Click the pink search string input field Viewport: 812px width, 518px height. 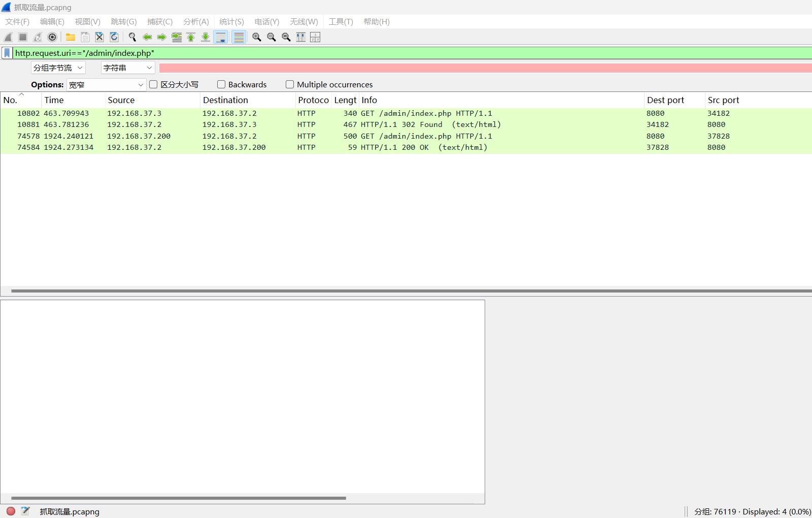click(485, 68)
